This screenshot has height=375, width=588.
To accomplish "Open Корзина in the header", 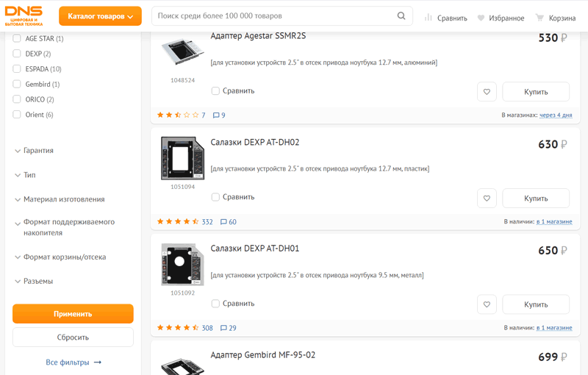I will click(562, 18).
